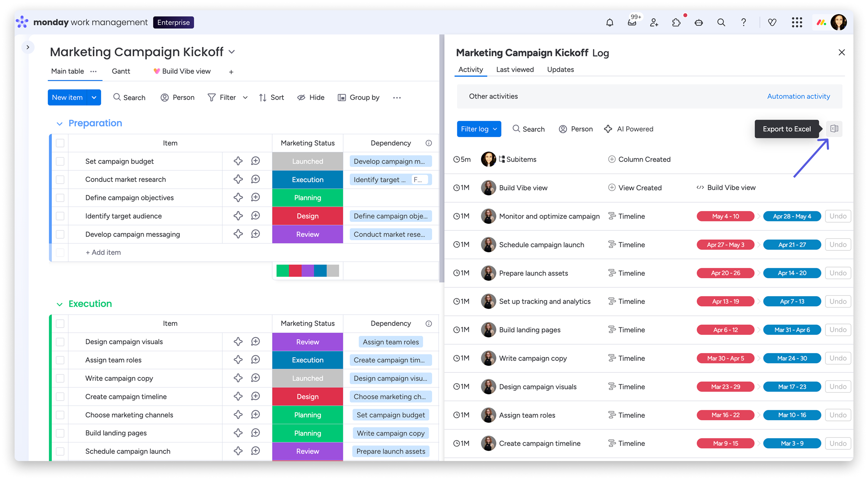The height and width of the screenshot is (480, 868).
Task: Add update to Set campaign budget
Action: 255,161
